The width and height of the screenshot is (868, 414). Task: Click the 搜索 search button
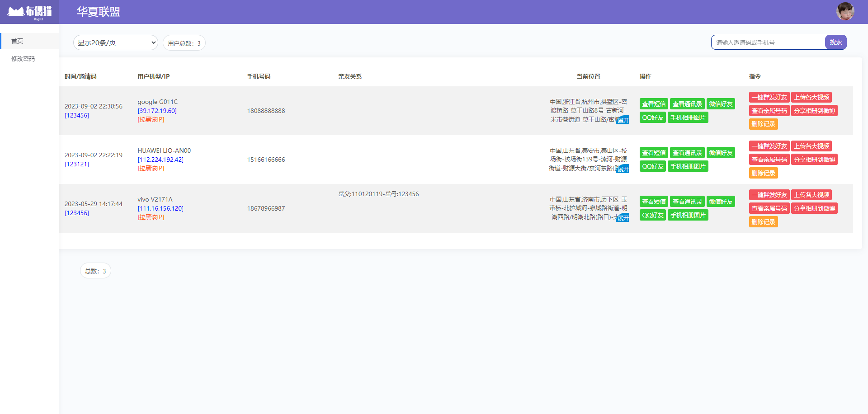(835, 42)
